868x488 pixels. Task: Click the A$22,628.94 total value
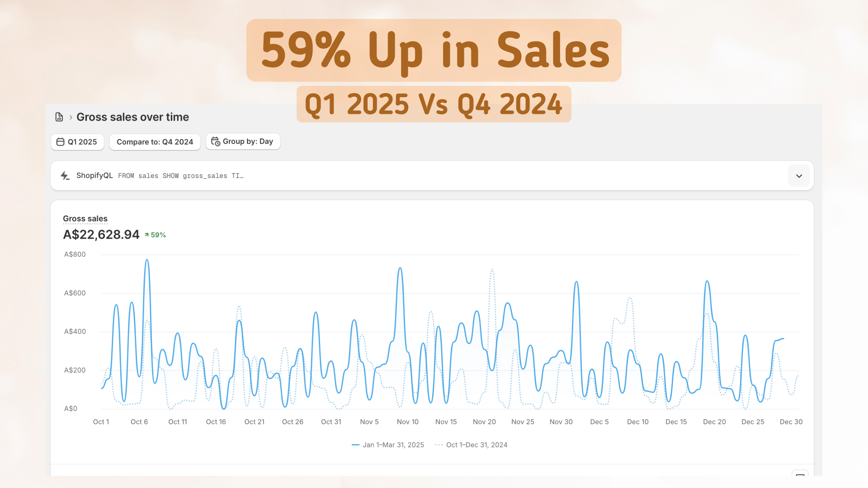(101, 235)
